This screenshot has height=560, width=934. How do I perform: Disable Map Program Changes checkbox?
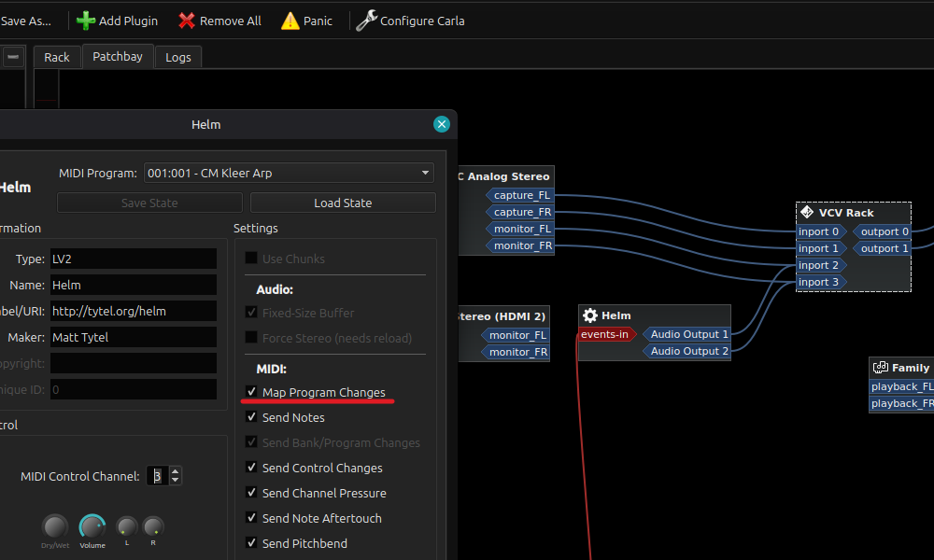pos(251,392)
